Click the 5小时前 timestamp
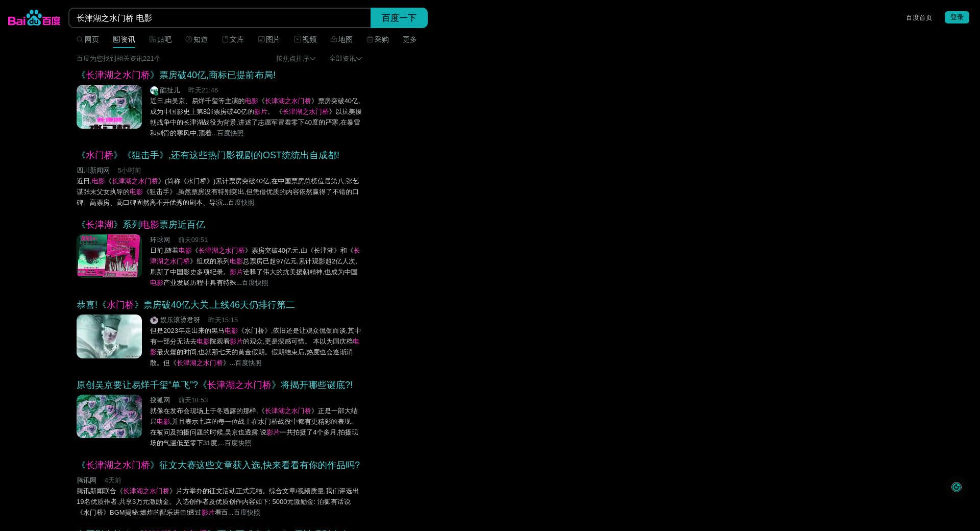This screenshot has width=980, height=531. (130, 171)
